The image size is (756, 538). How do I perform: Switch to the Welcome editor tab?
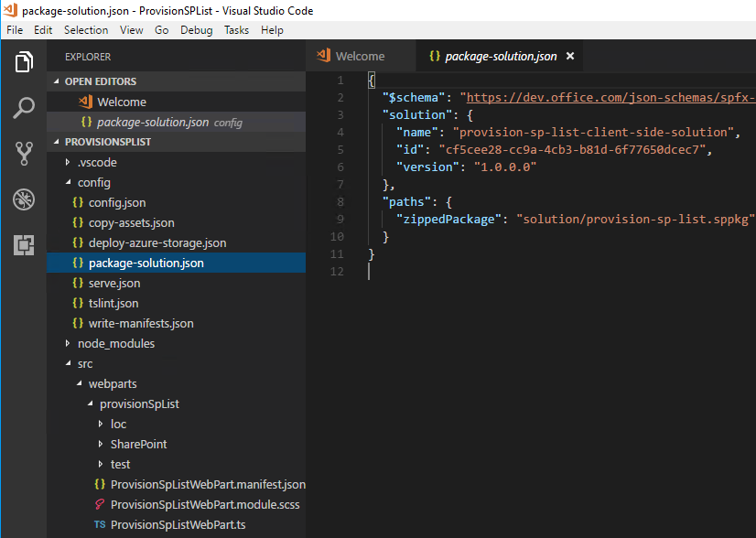coord(361,56)
